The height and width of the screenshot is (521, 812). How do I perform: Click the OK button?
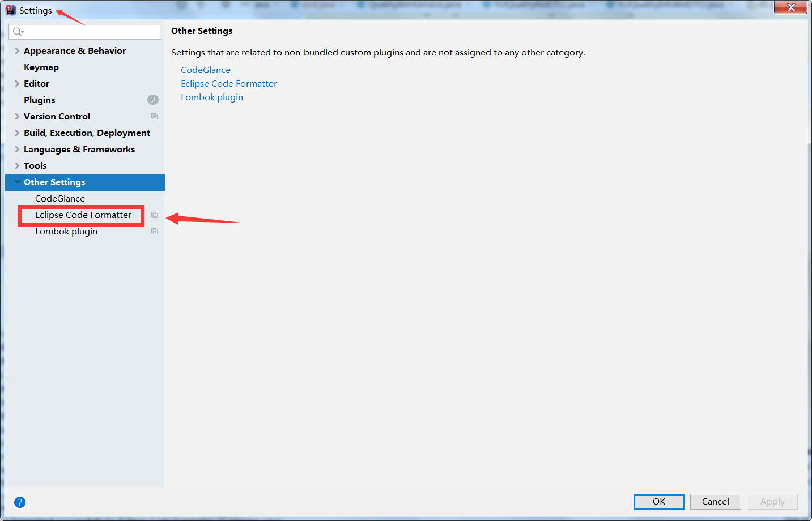tap(658, 501)
